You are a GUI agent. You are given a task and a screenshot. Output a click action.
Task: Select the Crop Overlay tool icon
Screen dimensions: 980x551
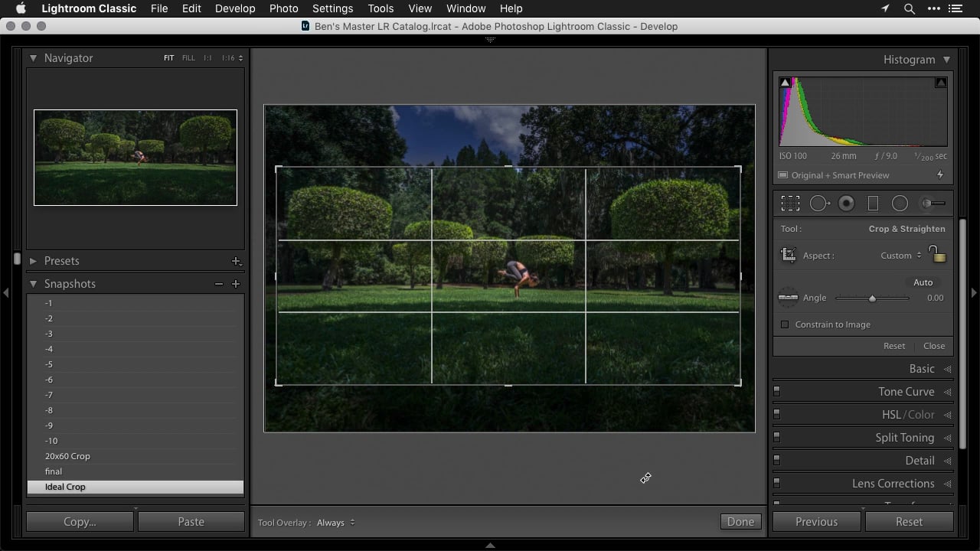(790, 204)
